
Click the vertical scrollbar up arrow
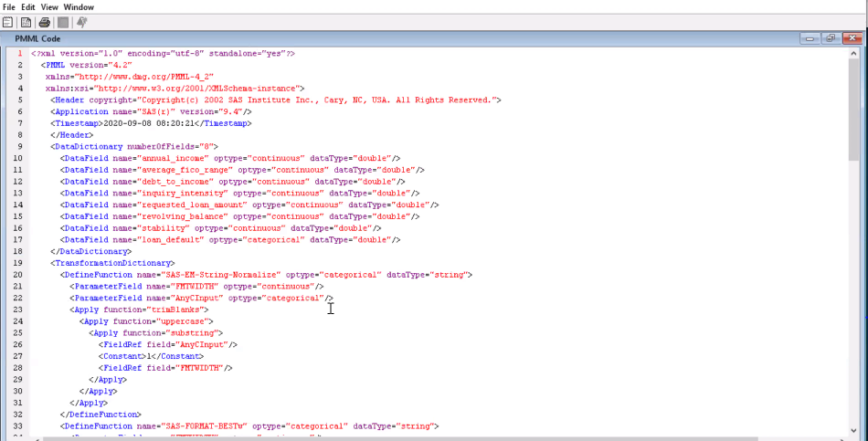coord(853,53)
